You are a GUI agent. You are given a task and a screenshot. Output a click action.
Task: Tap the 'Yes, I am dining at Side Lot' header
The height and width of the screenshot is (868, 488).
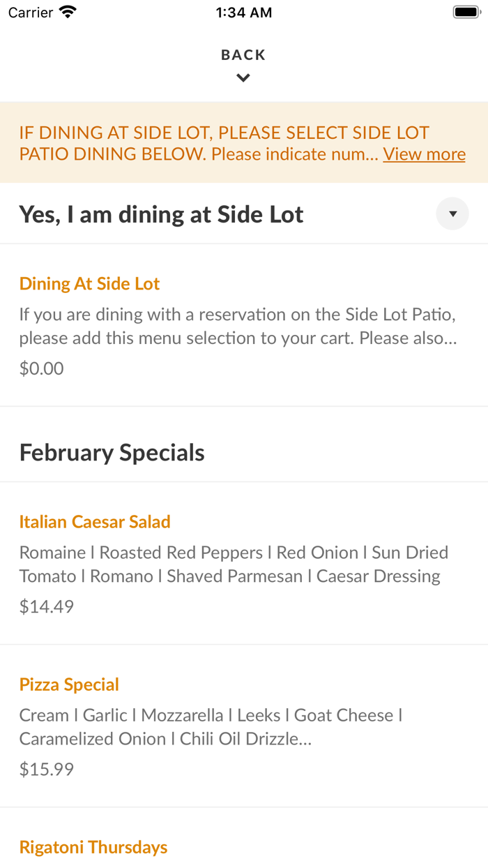pos(161,214)
